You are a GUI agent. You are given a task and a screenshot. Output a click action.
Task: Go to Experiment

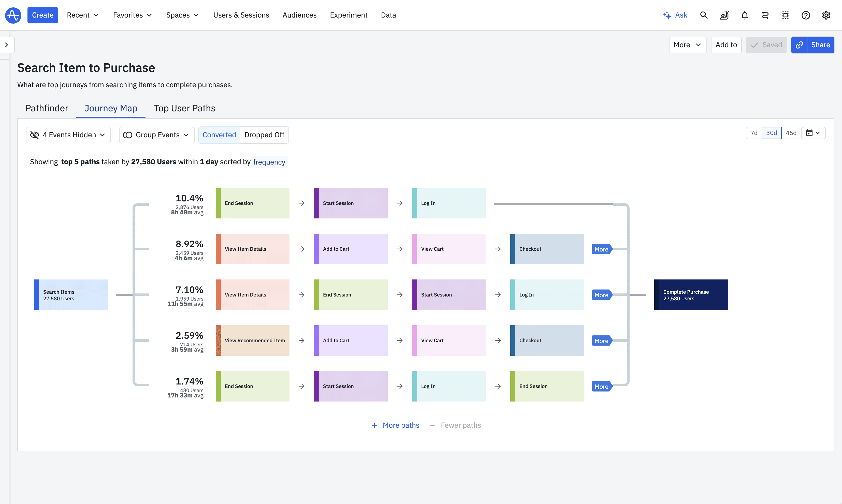tap(349, 15)
